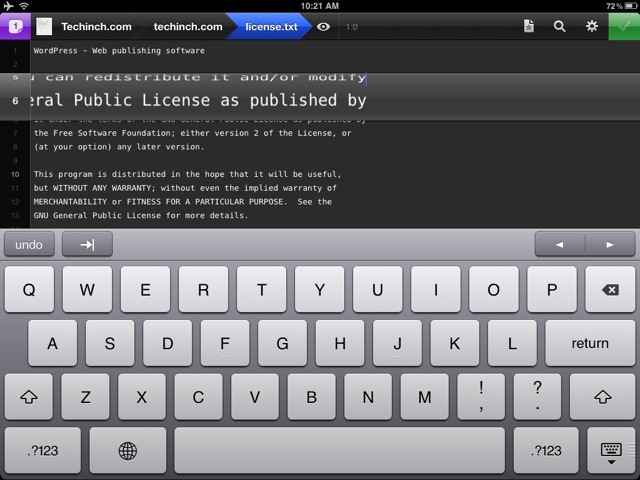Tap the green checkmark button
The height and width of the screenshot is (480, 640).
click(624, 27)
